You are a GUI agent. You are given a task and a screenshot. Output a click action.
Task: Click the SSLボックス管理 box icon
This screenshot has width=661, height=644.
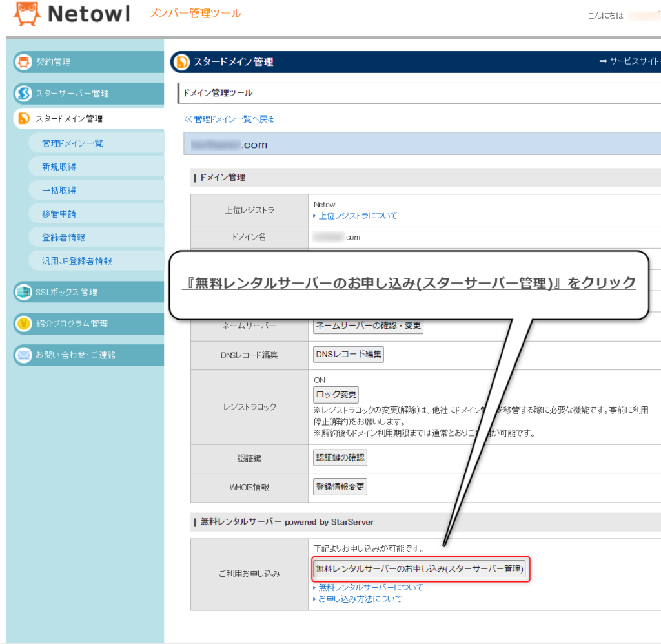24,292
